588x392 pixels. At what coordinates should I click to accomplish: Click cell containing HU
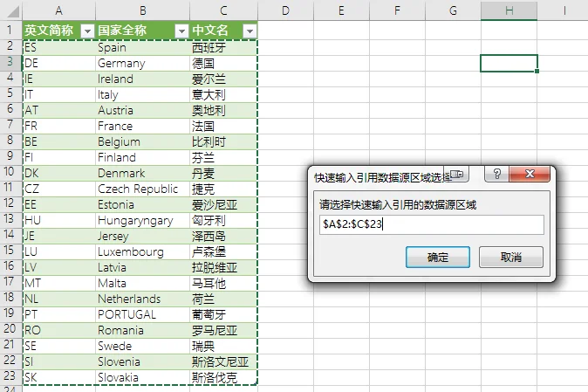(x=58, y=221)
